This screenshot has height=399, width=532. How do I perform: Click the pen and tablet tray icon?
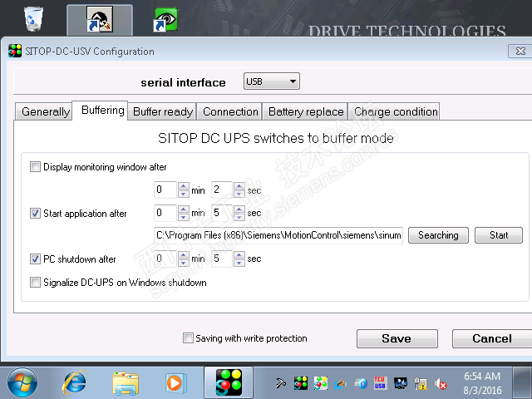tap(340, 383)
